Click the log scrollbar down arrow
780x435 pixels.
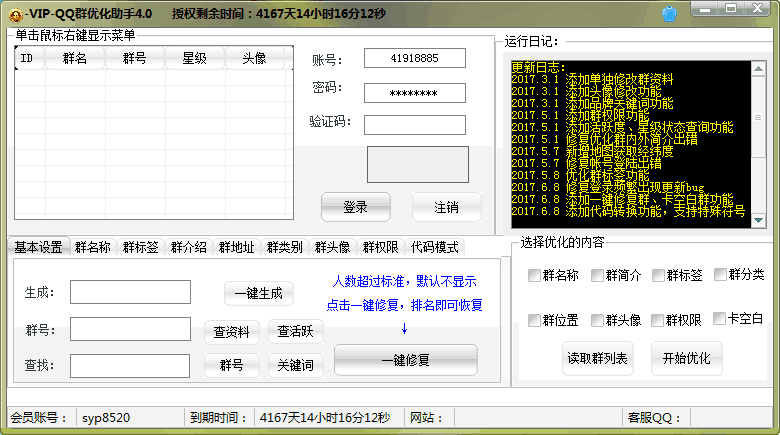[758, 220]
